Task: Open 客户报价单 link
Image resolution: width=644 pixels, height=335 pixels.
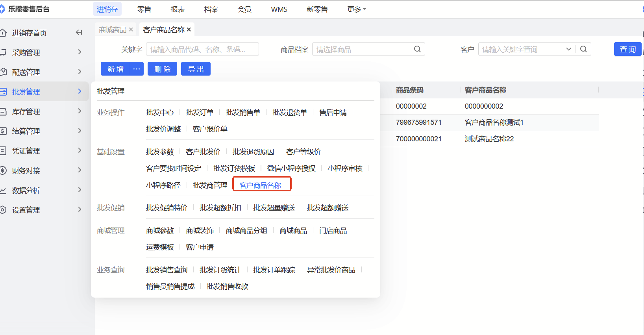Action: coord(210,129)
